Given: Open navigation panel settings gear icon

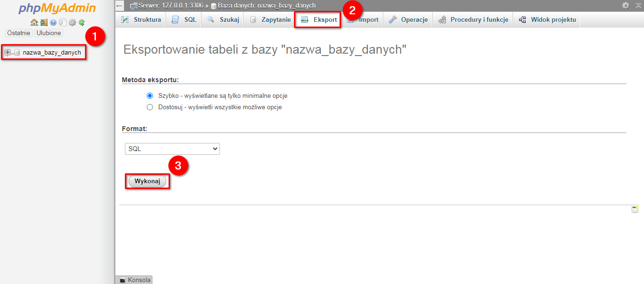Looking at the screenshot, I should point(72,22).
